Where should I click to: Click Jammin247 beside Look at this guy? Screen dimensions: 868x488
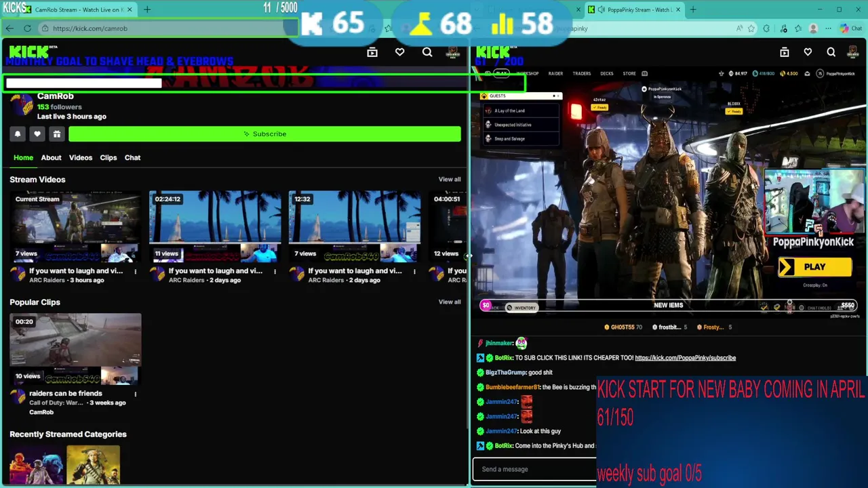coord(501,431)
